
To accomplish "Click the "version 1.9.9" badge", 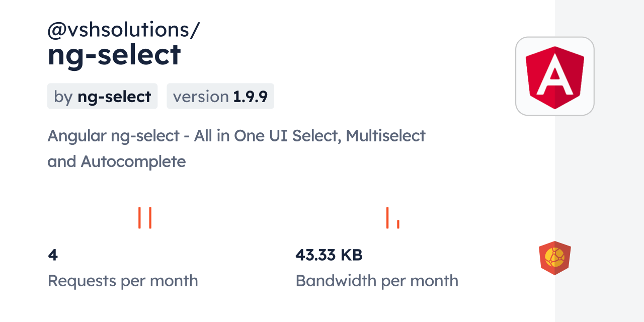I will tap(220, 96).
